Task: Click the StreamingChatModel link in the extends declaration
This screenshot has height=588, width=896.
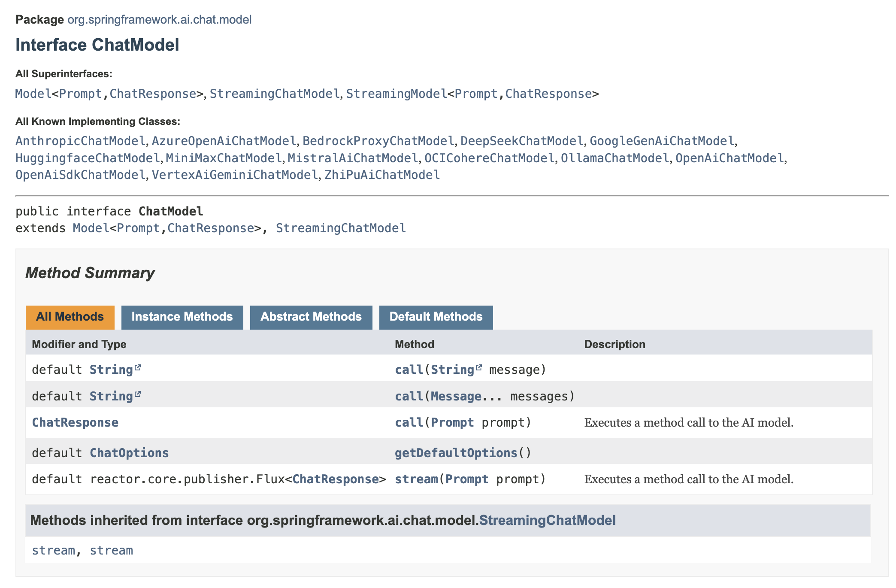Action: (x=340, y=228)
